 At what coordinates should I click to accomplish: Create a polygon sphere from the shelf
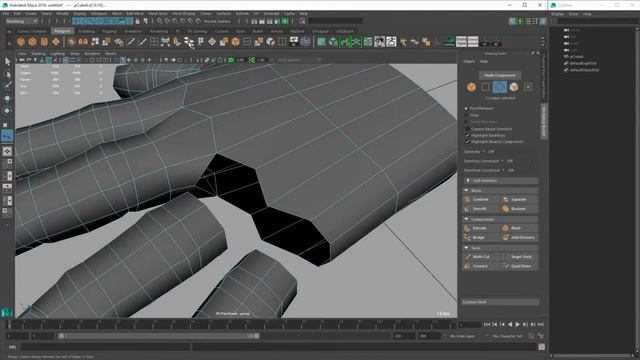21,42
